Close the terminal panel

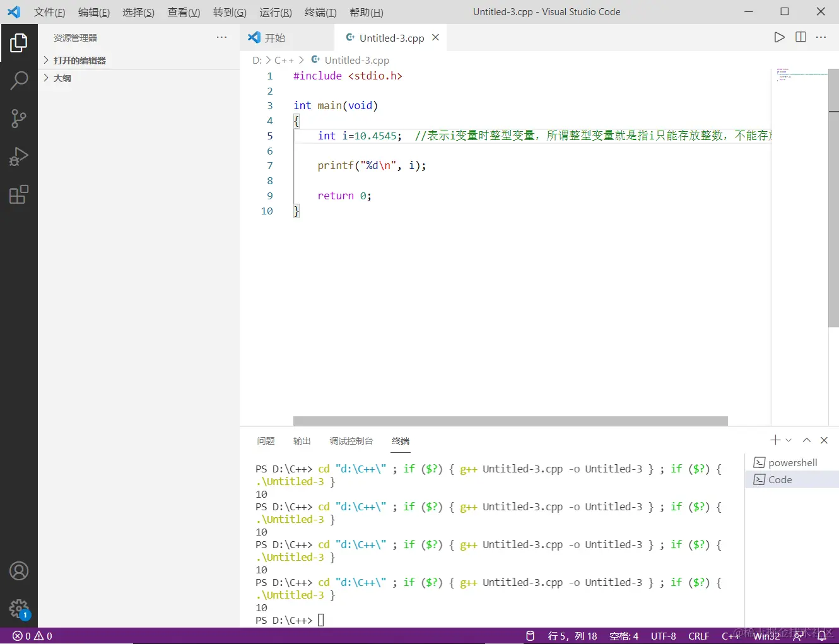824,440
